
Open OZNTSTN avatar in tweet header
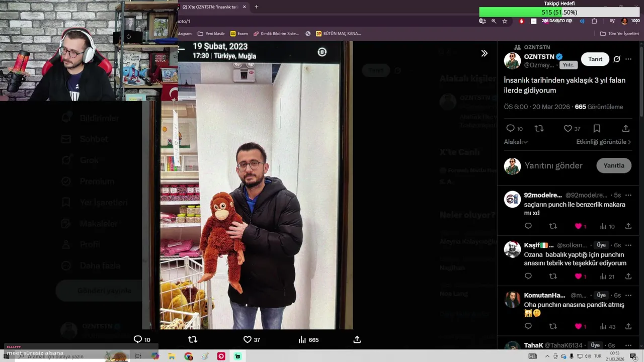[x=512, y=61]
